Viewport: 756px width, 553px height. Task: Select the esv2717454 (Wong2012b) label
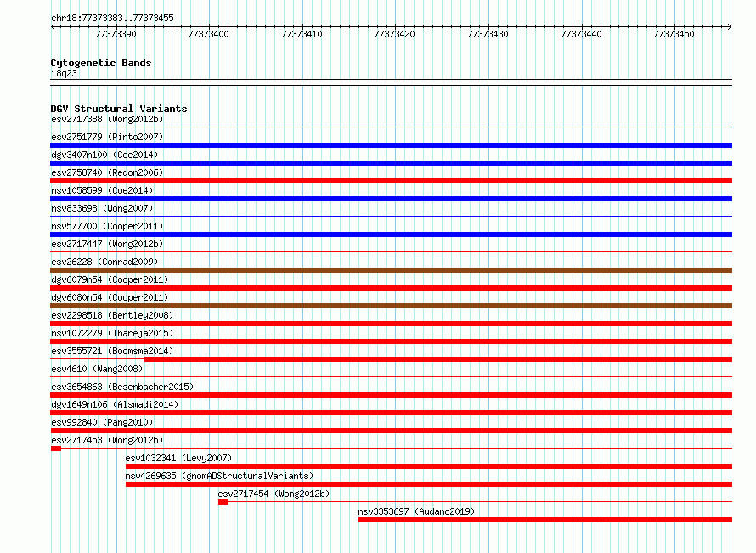(274, 494)
